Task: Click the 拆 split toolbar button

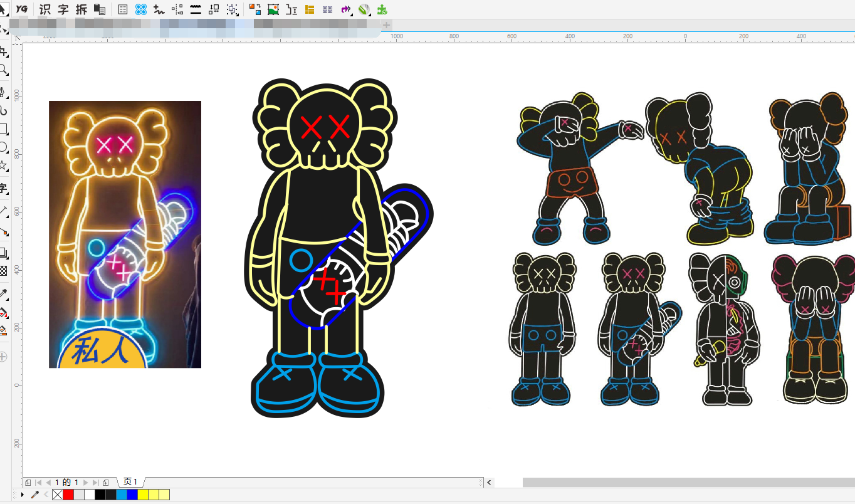Action: (x=81, y=9)
